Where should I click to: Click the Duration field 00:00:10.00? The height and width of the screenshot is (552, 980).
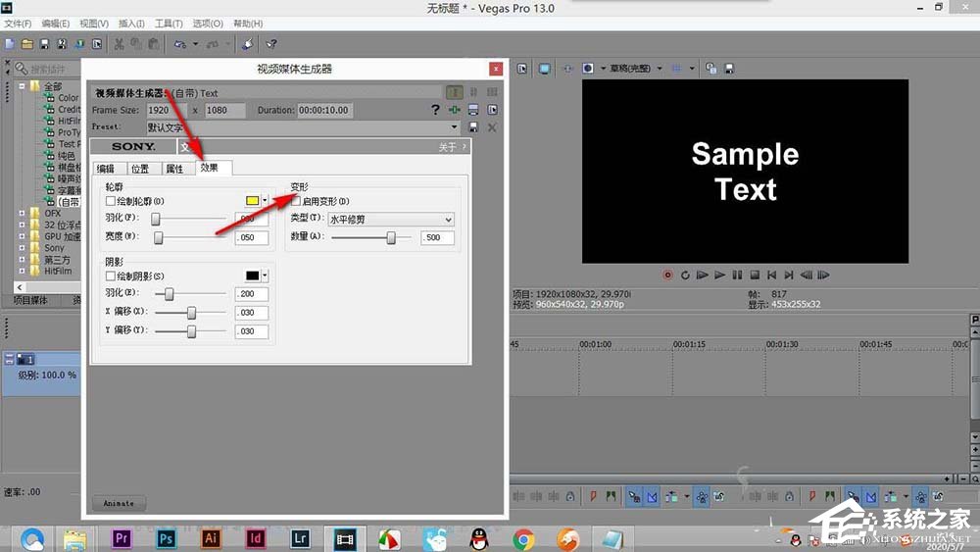click(x=325, y=110)
